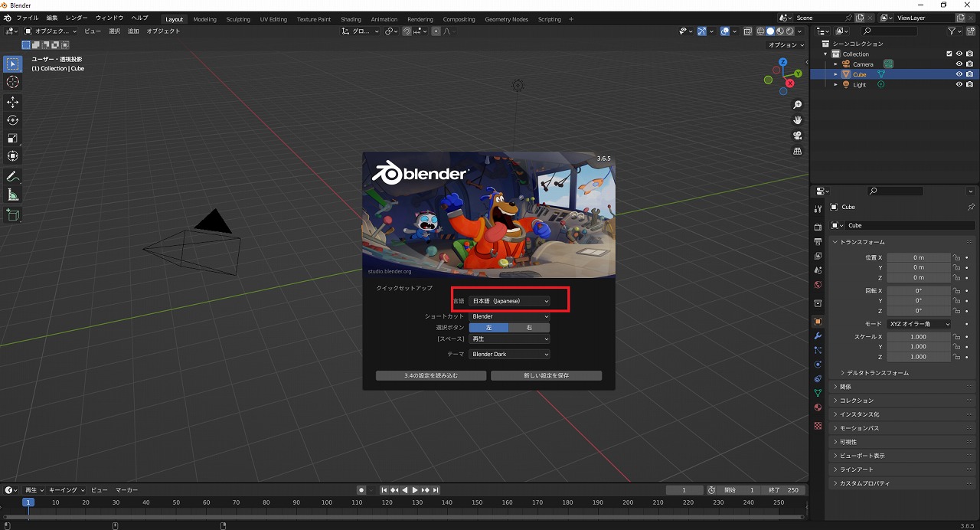Click the Location X value field
Screen dimensions: 980x530
pos(919,257)
